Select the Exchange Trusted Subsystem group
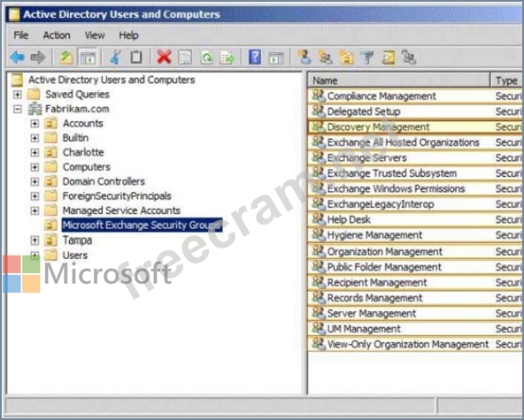524x420 pixels. [391, 173]
